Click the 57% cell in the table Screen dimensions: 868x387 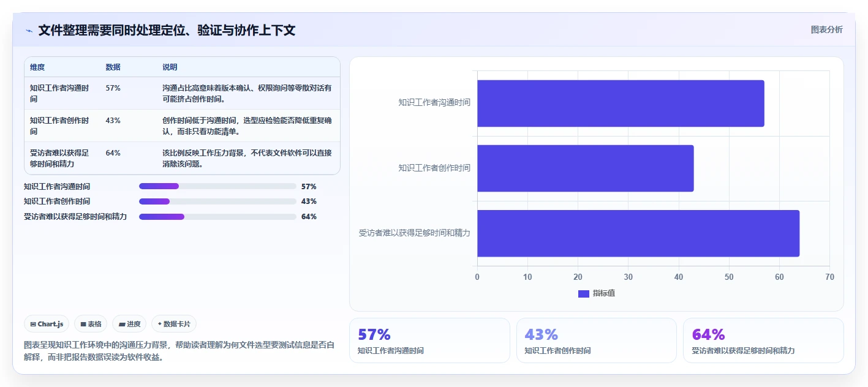point(113,88)
